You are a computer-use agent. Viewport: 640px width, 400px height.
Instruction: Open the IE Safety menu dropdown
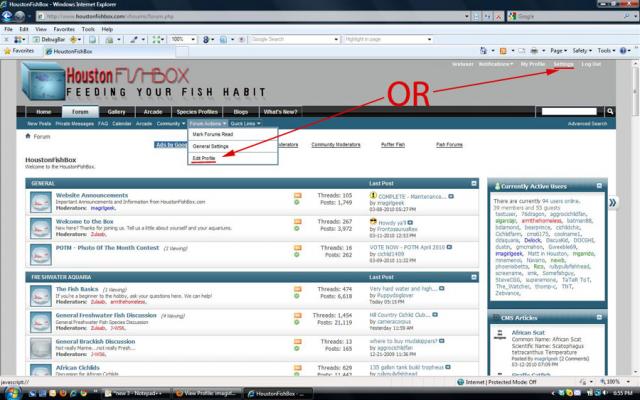[x=582, y=51]
